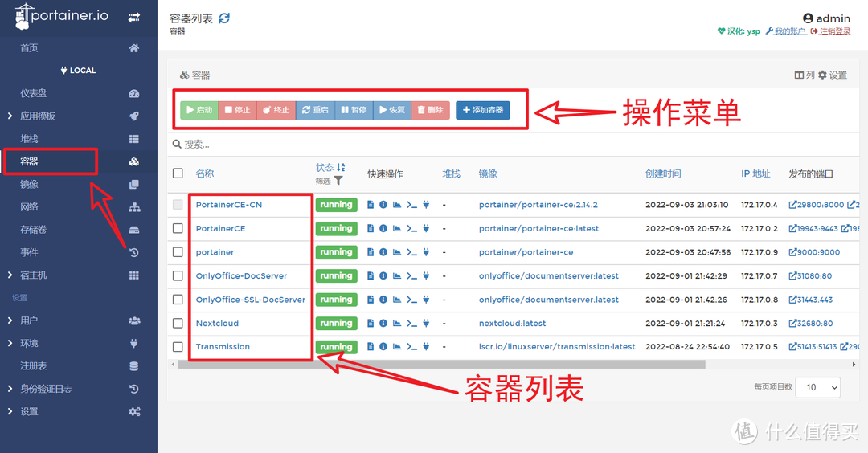Focus the 搜索 search field
Screen dimensions: 868x453
tap(513, 145)
